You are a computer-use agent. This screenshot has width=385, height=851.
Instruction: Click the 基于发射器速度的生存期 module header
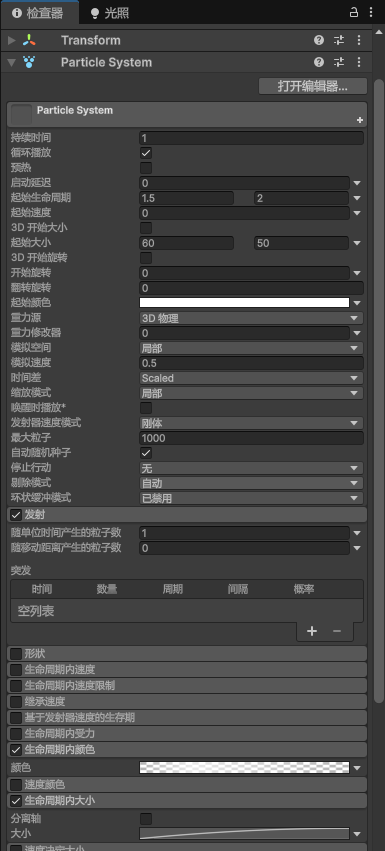pyautogui.click(x=187, y=717)
